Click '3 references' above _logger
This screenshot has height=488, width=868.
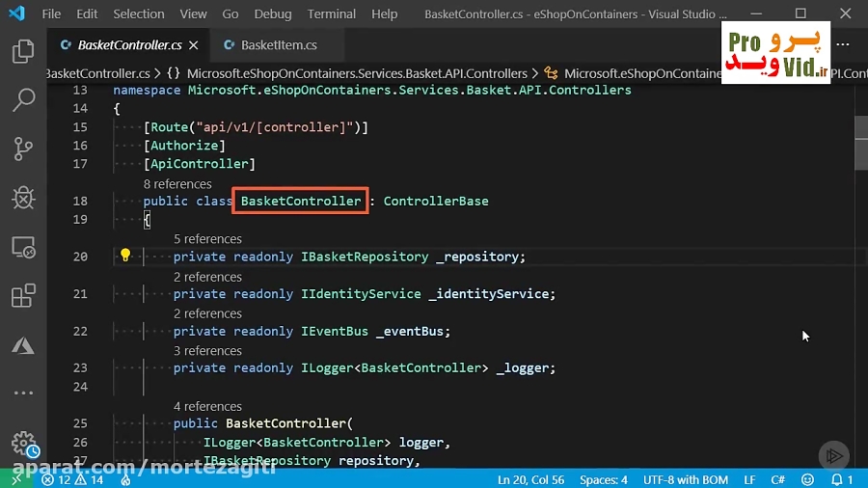coord(207,351)
